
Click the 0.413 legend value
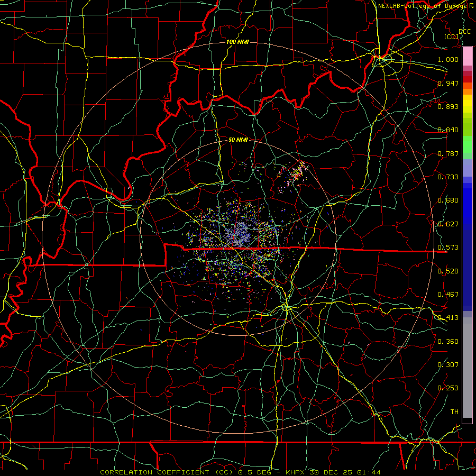(x=448, y=318)
